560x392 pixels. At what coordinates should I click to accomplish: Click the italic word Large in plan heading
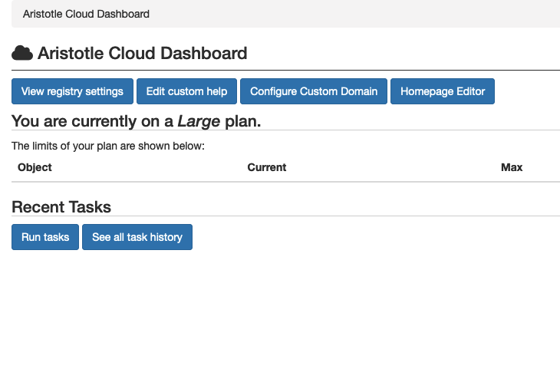199,121
